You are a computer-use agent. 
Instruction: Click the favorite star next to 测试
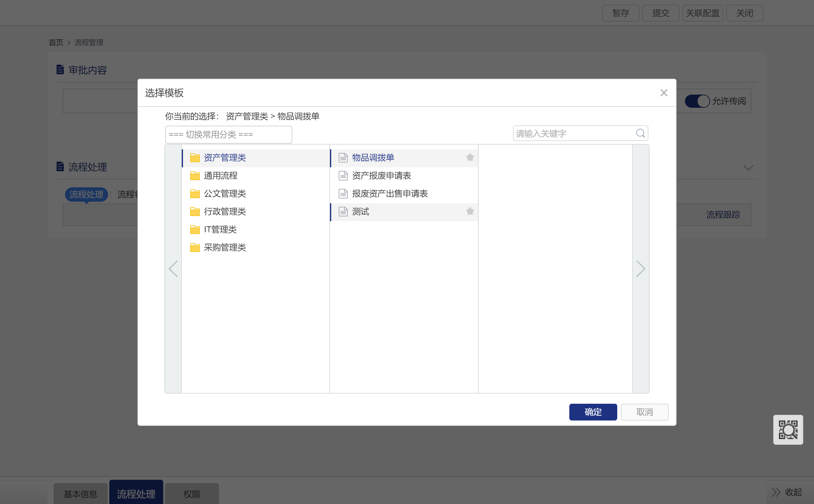pos(470,211)
